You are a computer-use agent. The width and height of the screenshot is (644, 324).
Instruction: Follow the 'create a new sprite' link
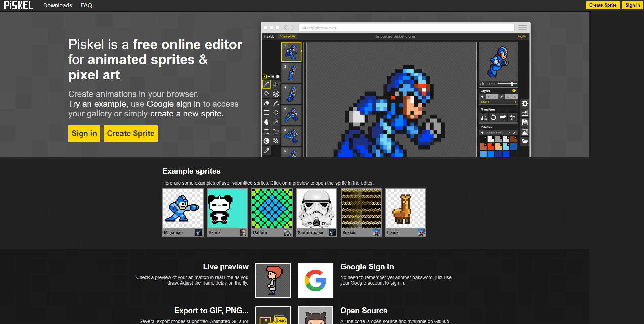186,114
